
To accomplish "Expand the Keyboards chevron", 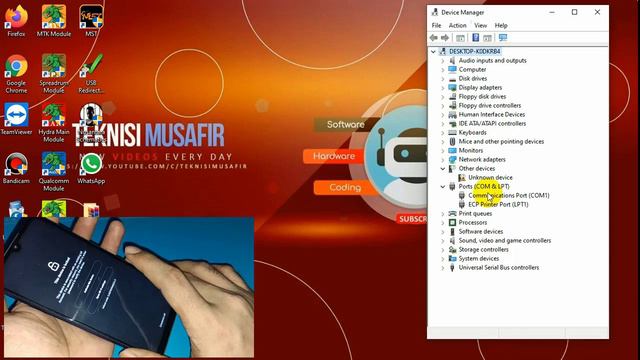I will click(443, 133).
